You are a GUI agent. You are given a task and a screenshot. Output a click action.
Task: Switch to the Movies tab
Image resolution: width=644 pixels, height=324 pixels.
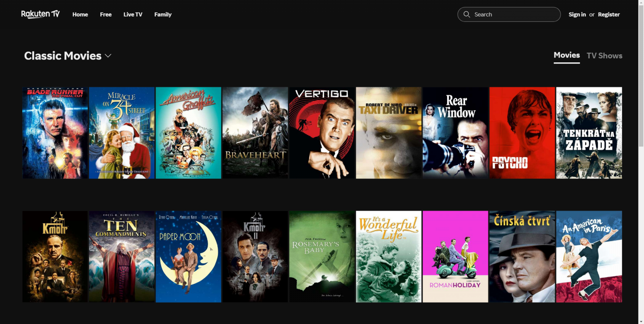(x=567, y=56)
